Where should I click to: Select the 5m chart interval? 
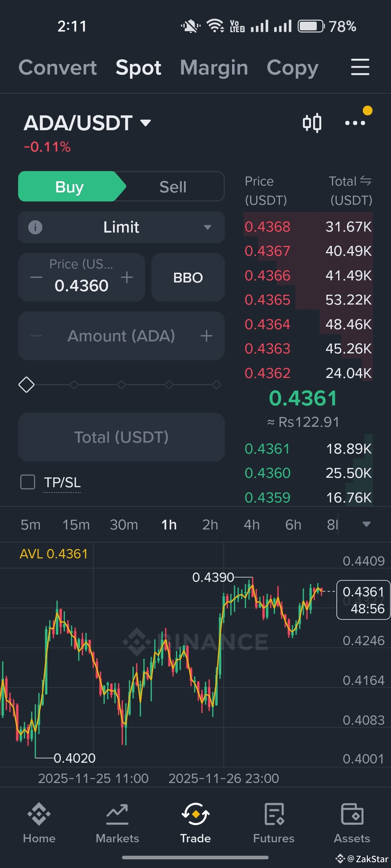pos(30,524)
